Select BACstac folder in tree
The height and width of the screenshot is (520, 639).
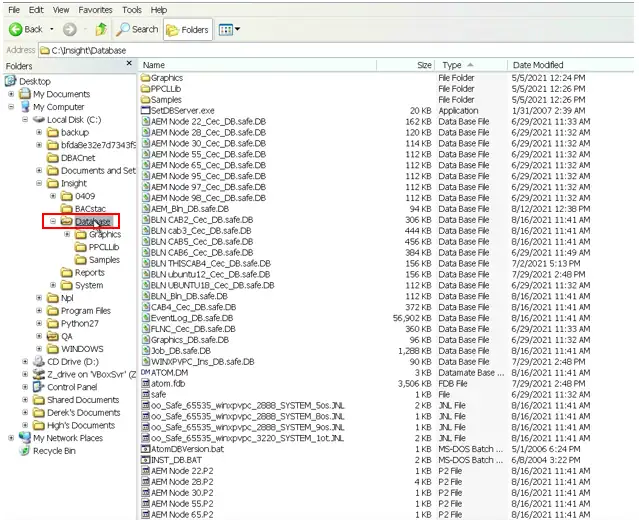(x=90, y=209)
